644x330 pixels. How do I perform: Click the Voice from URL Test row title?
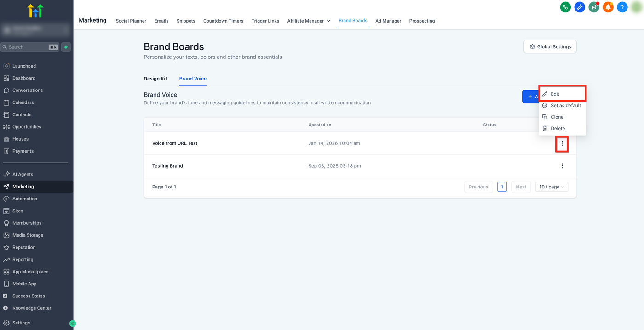click(x=175, y=143)
